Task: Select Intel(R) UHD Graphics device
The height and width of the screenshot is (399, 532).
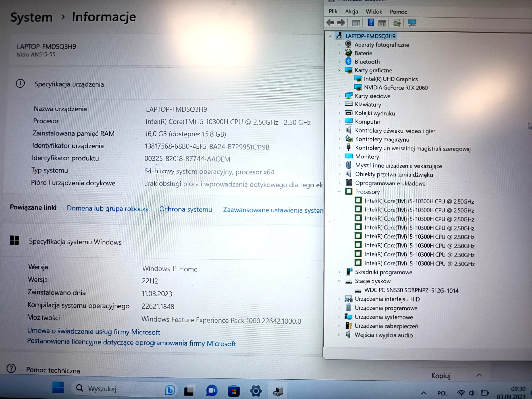Action: pyautogui.click(x=391, y=79)
